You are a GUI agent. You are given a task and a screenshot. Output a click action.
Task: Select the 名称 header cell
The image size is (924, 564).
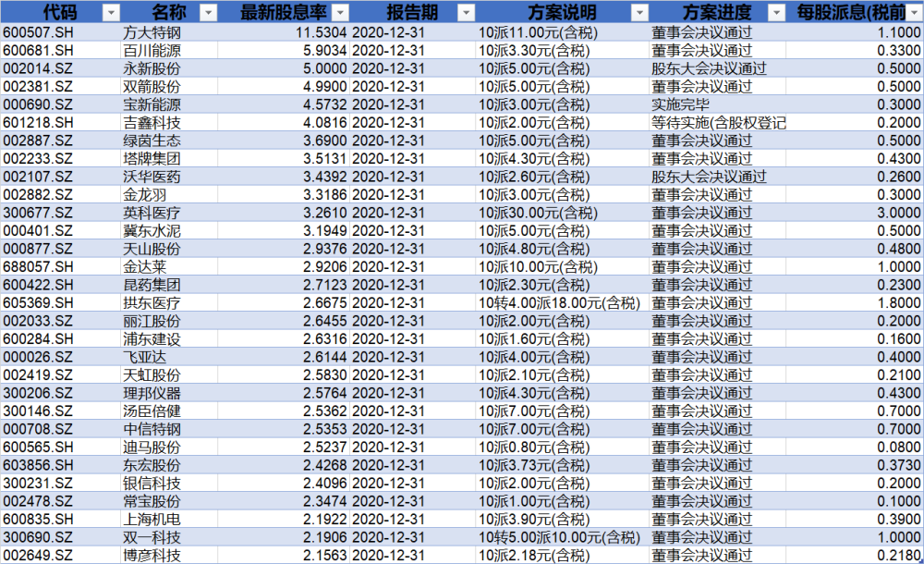169,12
